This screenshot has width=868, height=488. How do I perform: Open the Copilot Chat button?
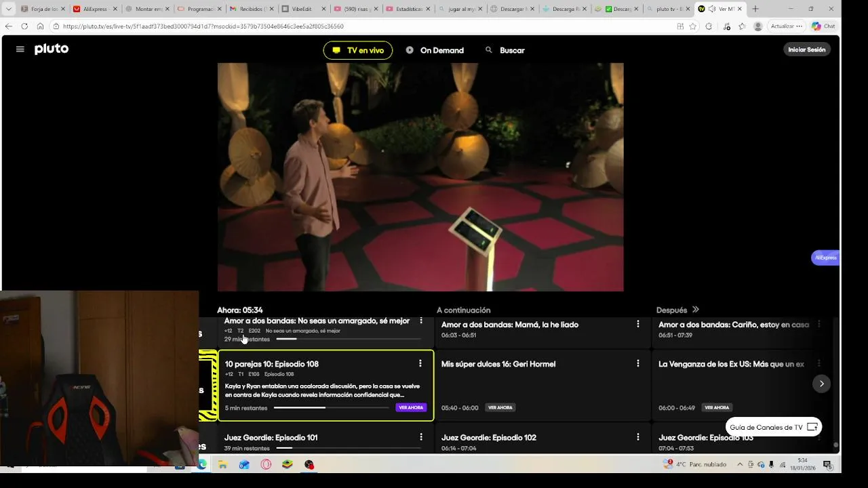click(824, 26)
